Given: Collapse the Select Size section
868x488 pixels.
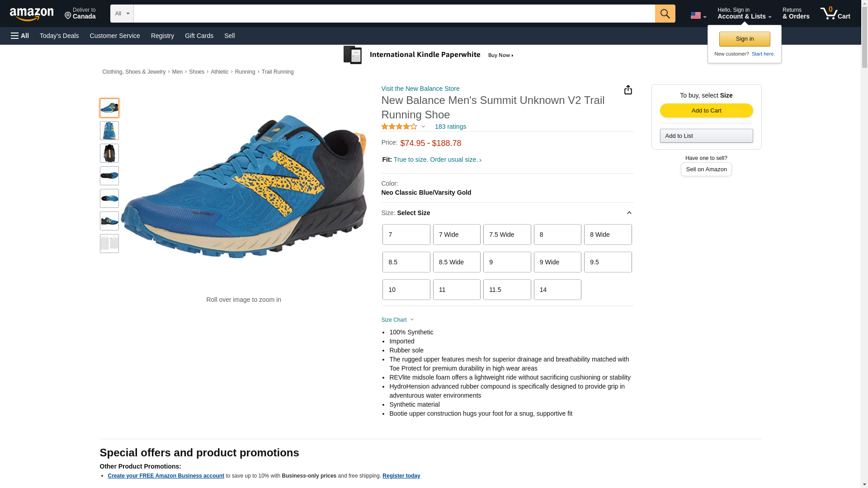Looking at the screenshot, I should tap(629, 213).
